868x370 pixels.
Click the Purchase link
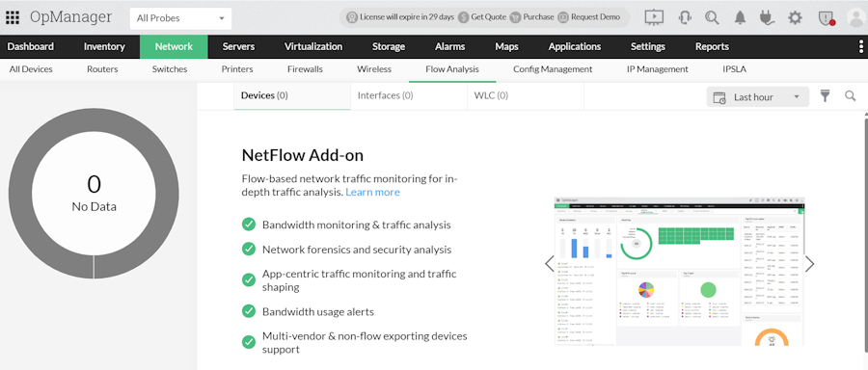click(538, 17)
